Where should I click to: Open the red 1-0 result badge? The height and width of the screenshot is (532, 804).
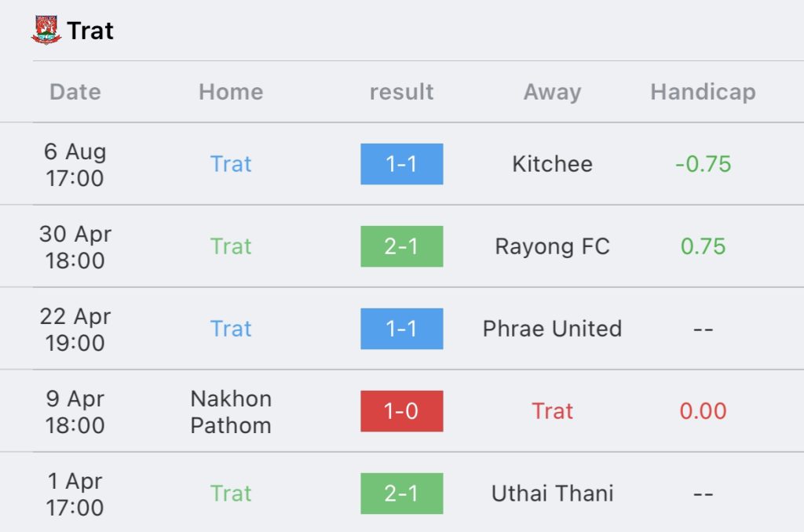point(401,411)
